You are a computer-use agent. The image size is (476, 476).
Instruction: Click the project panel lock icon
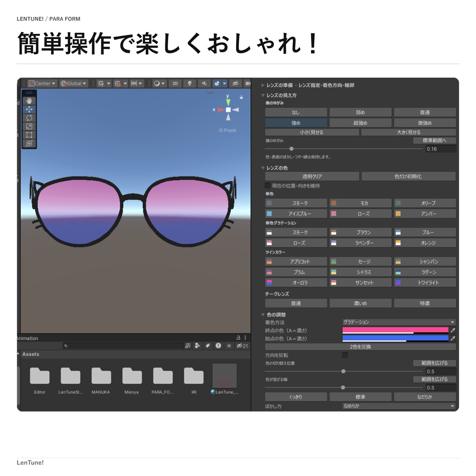click(x=238, y=337)
